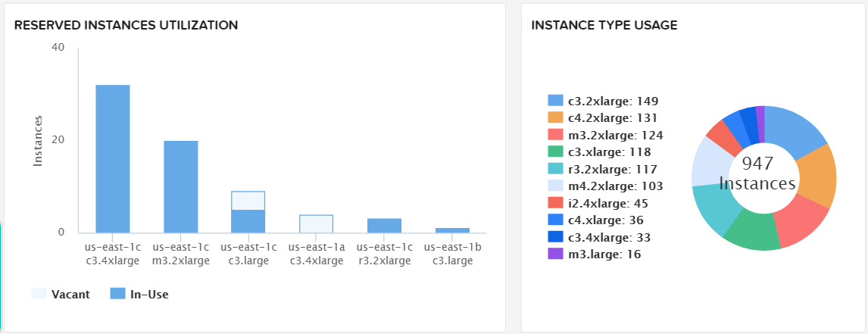Toggle the Vacant legend series
Viewport: 868px width, 334px height.
tap(61, 294)
